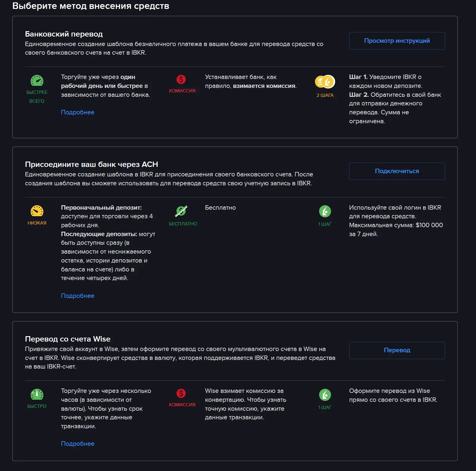Screen dimensions: 476x471
Task: Click the green 1 ШАГ icon in ACH section
Action: [x=325, y=211]
